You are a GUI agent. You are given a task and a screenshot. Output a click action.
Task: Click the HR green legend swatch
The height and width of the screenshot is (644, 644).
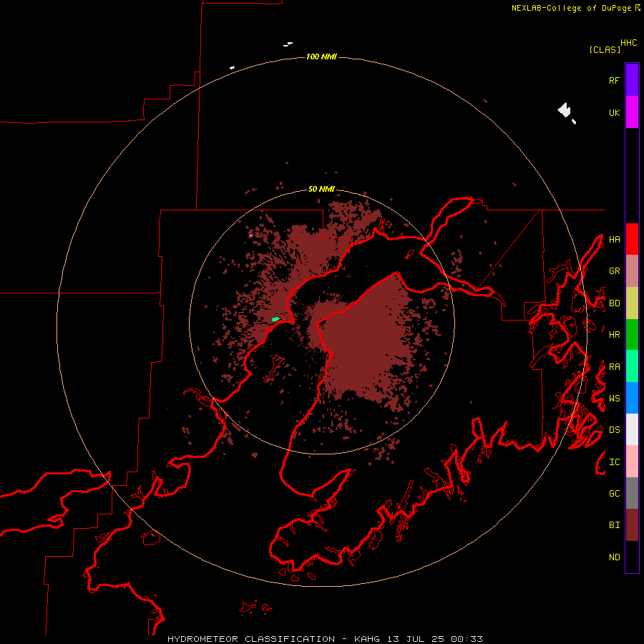[x=632, y=335]
